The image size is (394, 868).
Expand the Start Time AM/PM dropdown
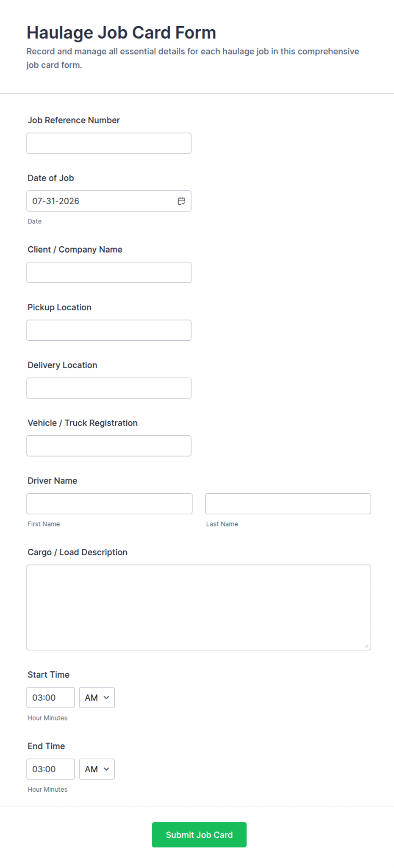tap(97, 698)
